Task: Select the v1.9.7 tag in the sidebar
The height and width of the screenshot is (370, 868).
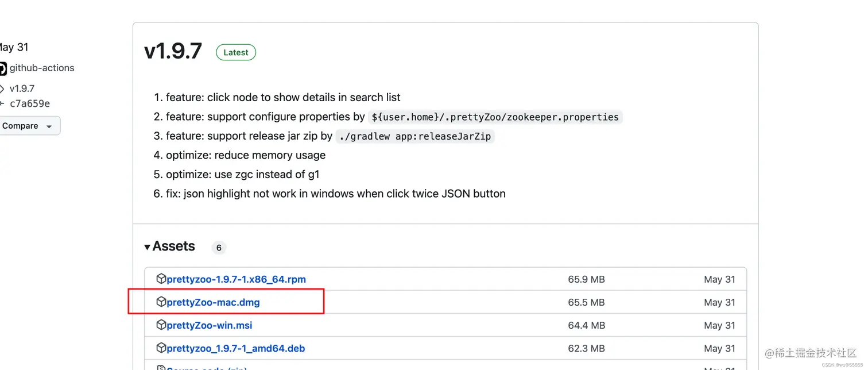Action: 21,88
